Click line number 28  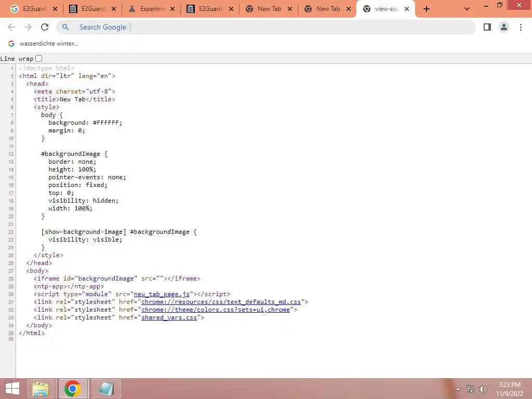(11, 279)
